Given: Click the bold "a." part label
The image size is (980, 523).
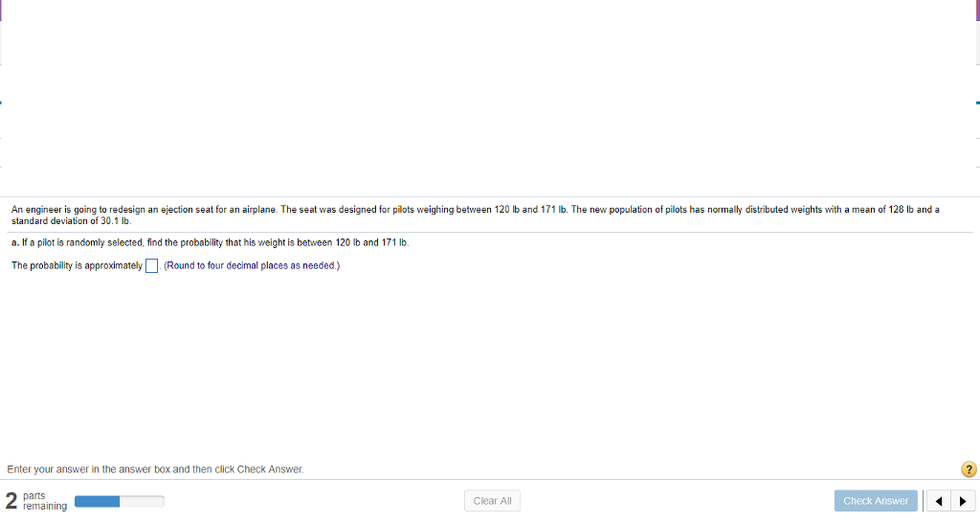Looking at the screenshot, I should 16,242.
